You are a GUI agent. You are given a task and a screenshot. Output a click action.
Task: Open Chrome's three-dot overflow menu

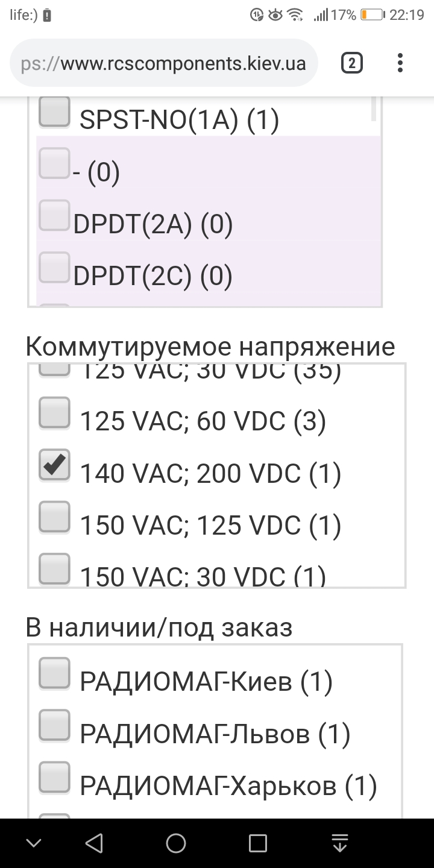pyautogui.click(x=400, y=63)
